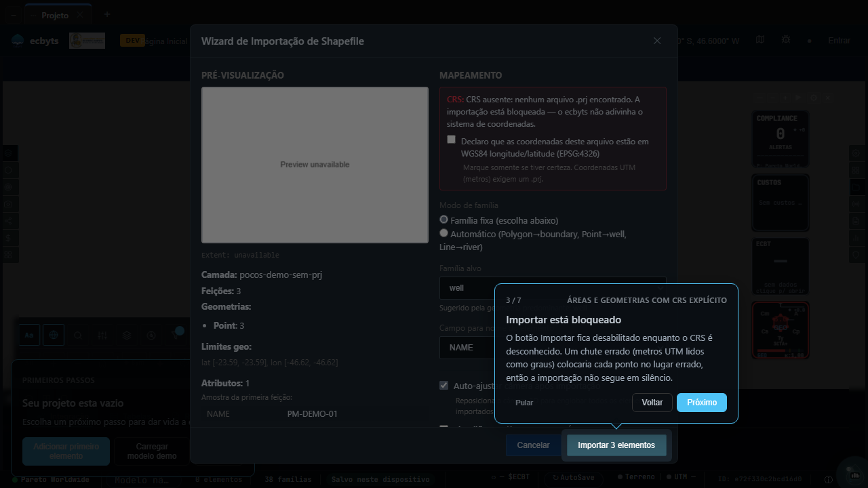
Task: Click Próximo in the tour popup
Action: coord(702,403)
